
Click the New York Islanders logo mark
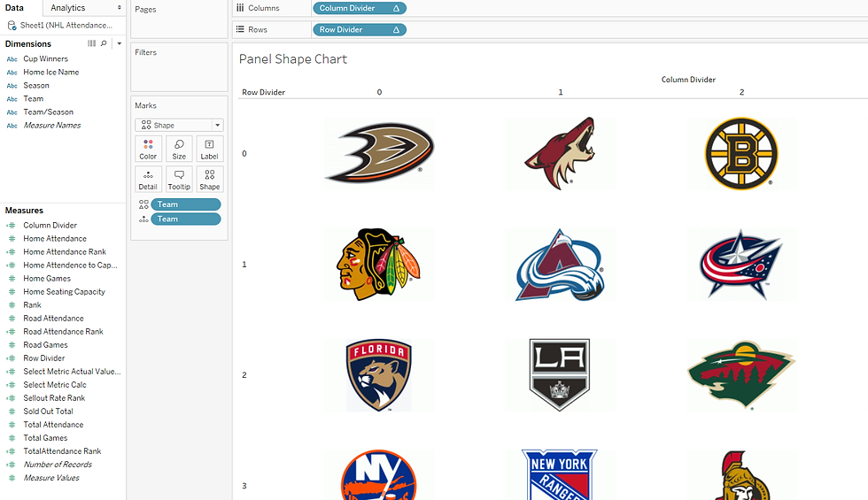pos(379,476)
